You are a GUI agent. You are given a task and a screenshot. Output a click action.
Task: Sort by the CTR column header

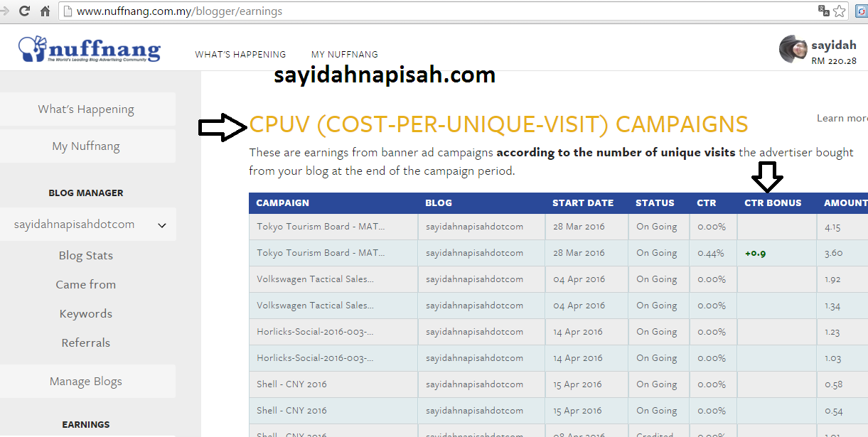706,203
